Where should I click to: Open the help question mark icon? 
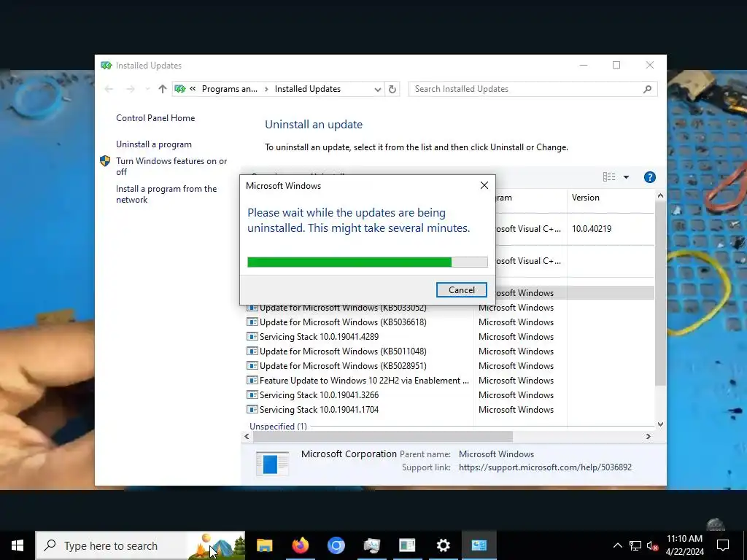pyautogui.click(x=649, y=177)
